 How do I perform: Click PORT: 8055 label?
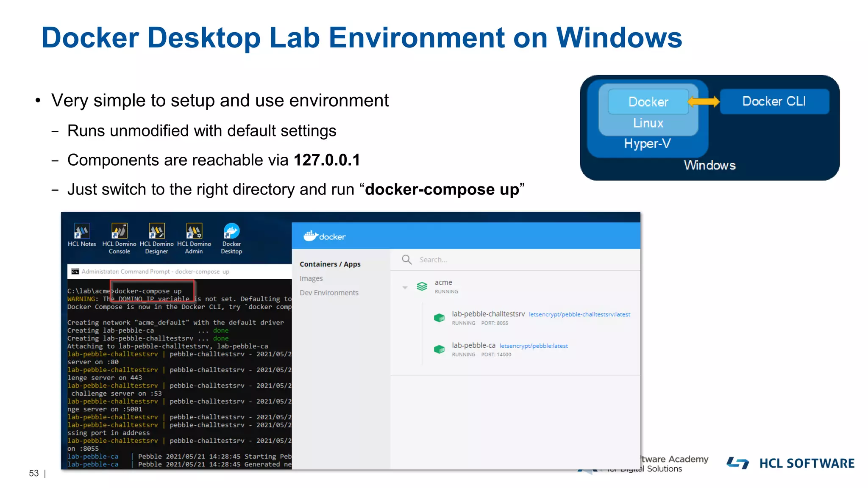[495, 323]
